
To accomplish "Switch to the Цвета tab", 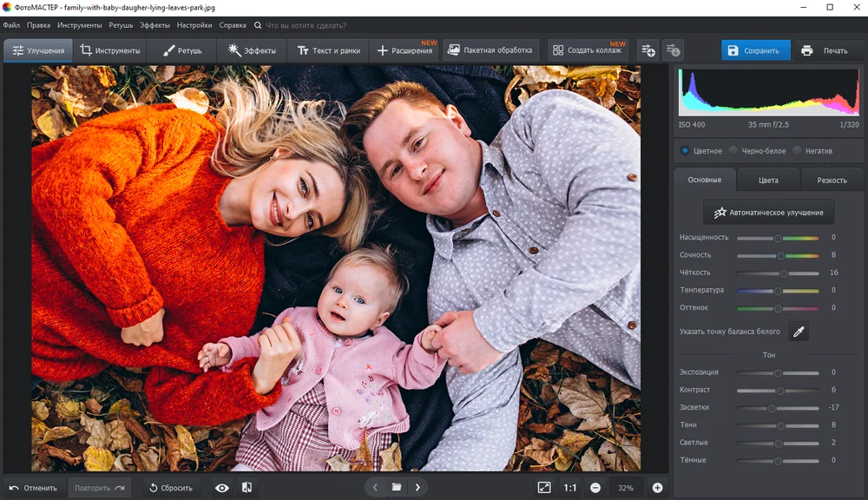I will tap(768, 180).
